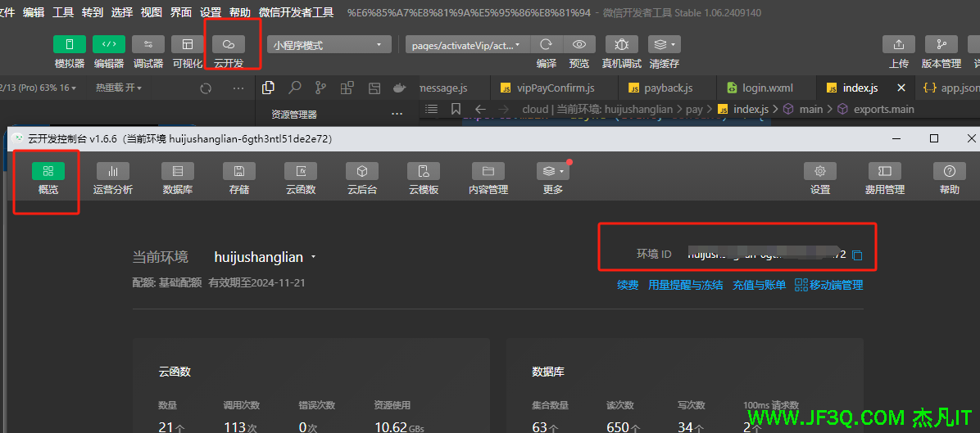
Task: Open the 清缓存 clear cache dropdown
Action: 665,44
